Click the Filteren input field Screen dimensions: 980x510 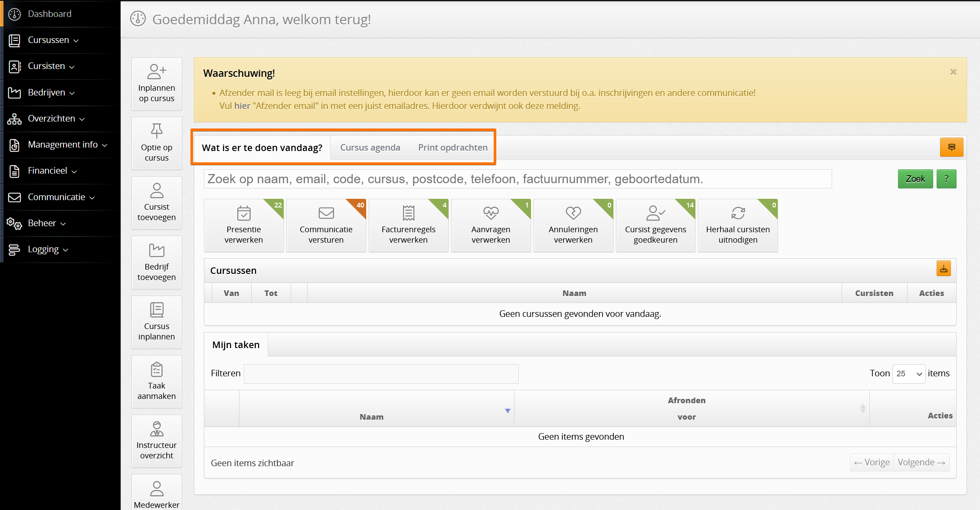click(x=381, y=374)
